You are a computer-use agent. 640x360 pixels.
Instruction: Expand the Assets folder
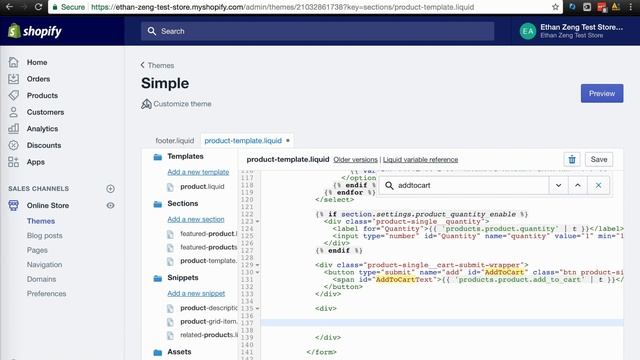point(158,352)
